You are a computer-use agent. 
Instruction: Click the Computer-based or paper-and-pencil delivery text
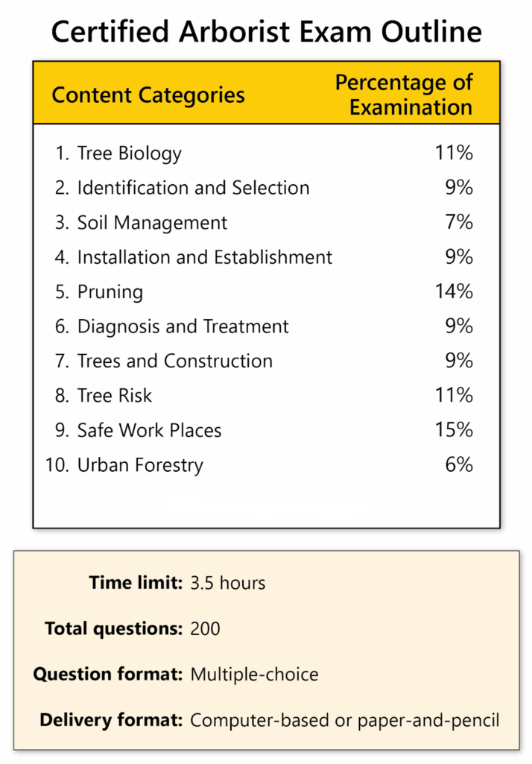tap(344, 721)
